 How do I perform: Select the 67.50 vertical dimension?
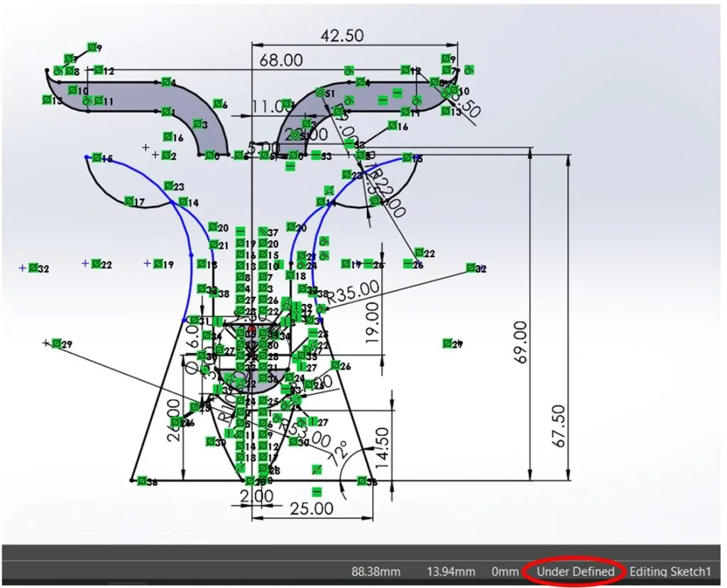tap(560, 426)
